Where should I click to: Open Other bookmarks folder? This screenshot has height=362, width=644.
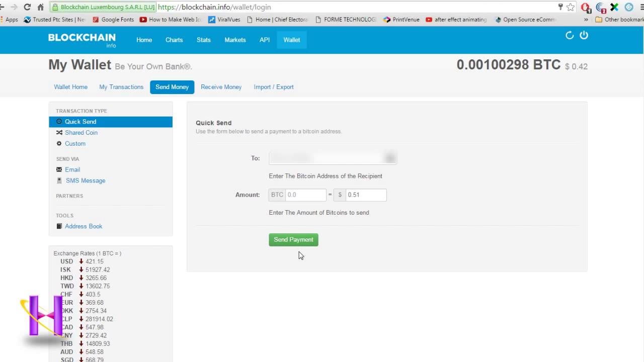click(619, 20)
